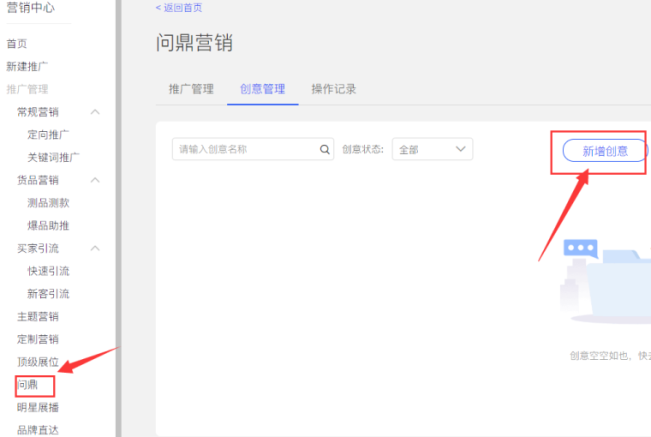
Task: Select 定向推广 in the sidebar
Action: coord(48,134)
